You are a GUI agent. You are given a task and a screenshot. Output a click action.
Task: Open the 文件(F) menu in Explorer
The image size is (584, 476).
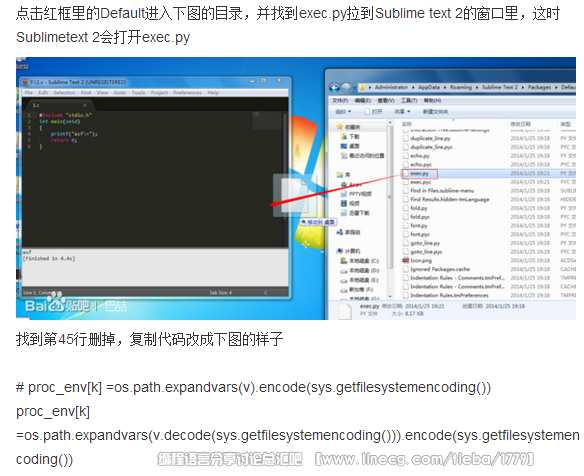click(x=340, y=101)
